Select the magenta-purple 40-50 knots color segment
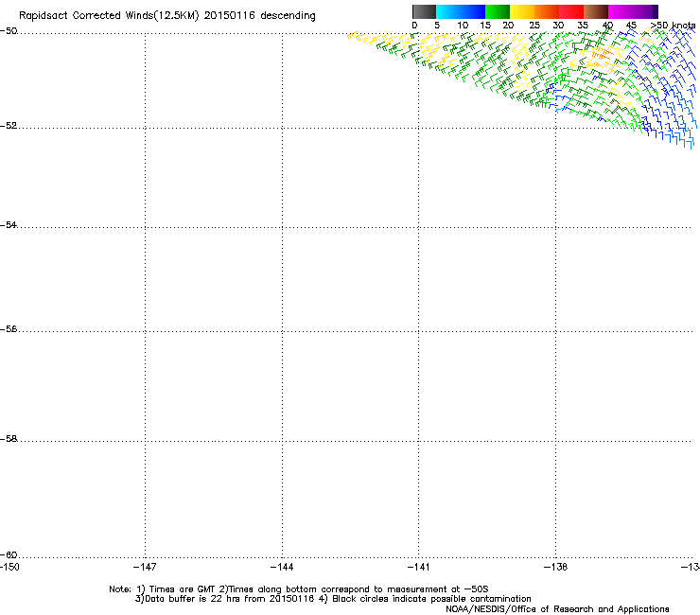This screenshot has height=615, width=700. [633, 11]
